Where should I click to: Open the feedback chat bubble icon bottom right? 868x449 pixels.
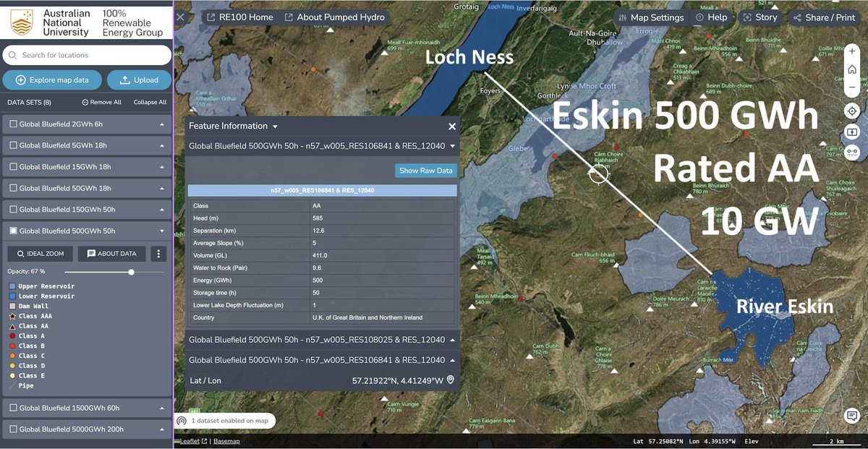(x=851, y=416)
